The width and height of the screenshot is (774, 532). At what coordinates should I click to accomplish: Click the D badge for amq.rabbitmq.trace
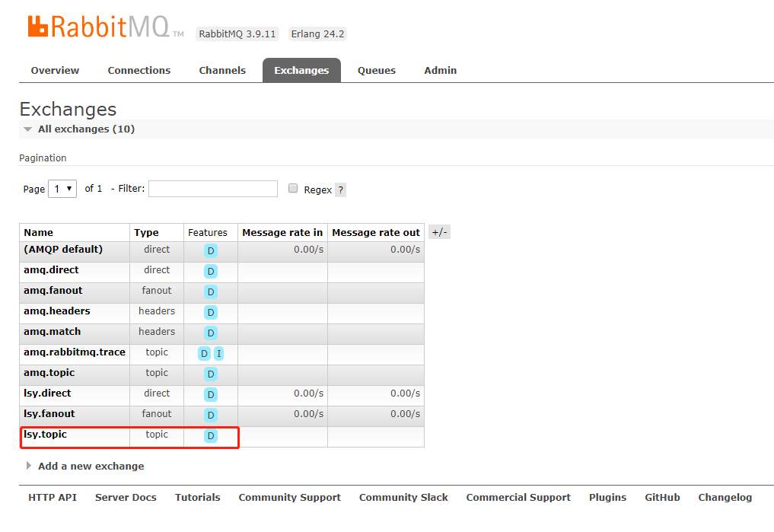click(205, 353)
